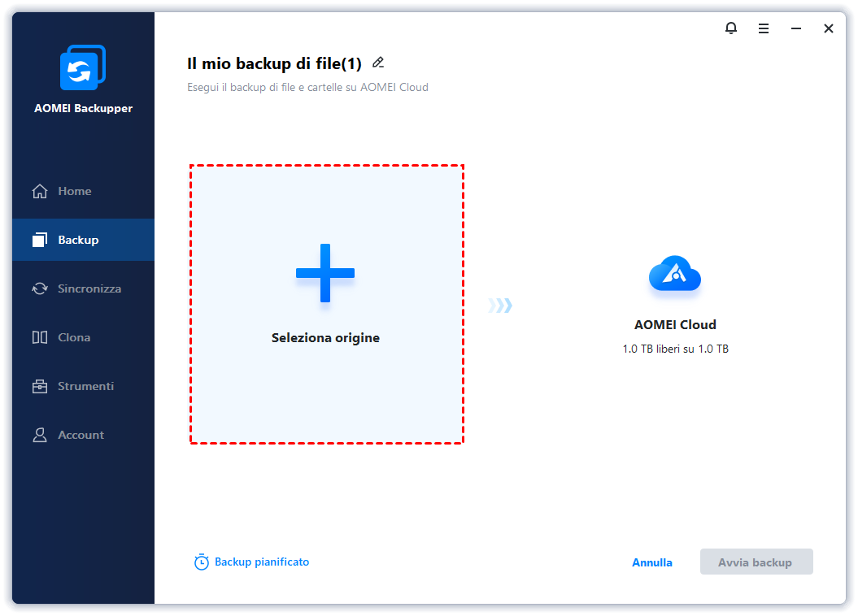Click the AOMEI Backupper app name text
858x616 pixels.
point(83,108)
